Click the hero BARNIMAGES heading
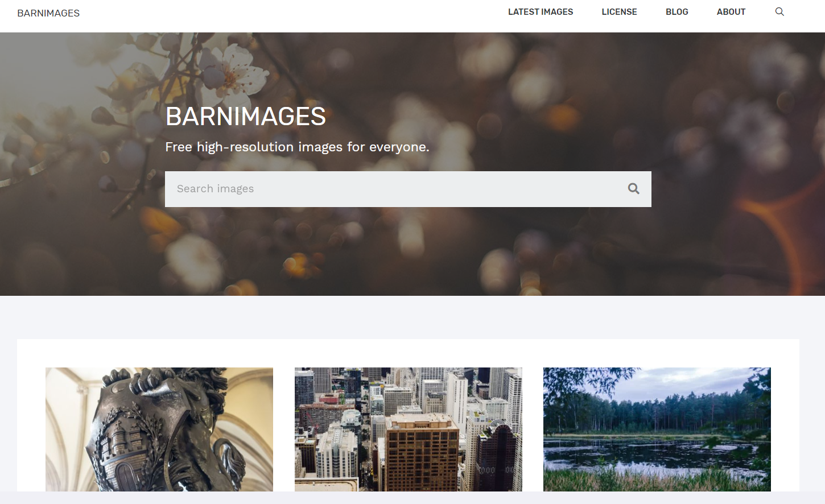Image resolution: width=825 pixels, height=504 pixels. [245, 117]
